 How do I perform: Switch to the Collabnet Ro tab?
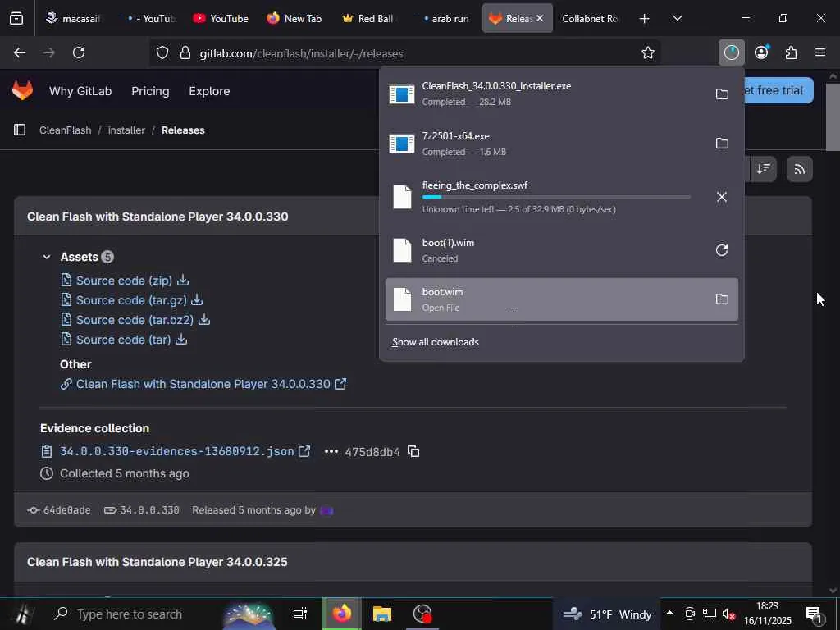pyautogui.click(x=590, y=18)
